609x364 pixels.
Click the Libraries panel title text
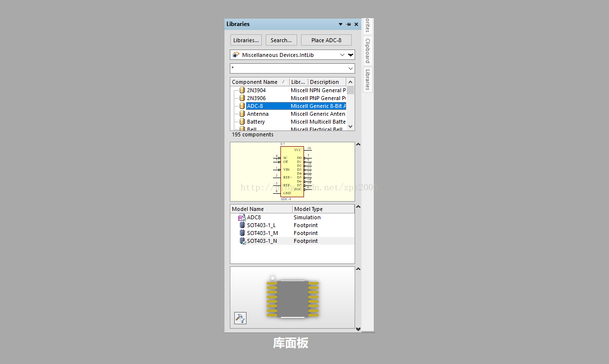[x=238, y=24]
